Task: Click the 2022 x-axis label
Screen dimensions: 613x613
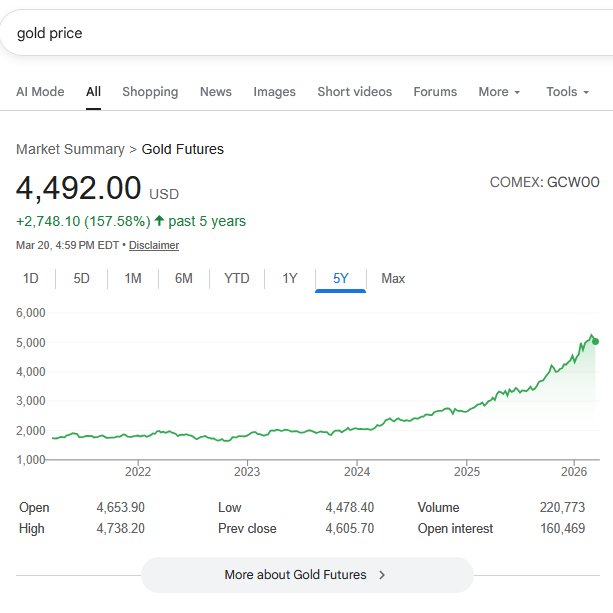Action: pos(138,471)
